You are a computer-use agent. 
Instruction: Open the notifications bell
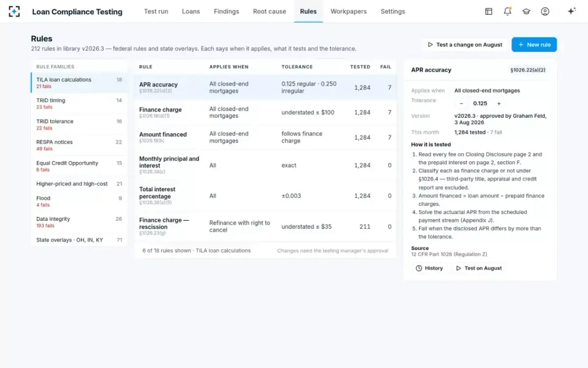[x=508, y=11]
